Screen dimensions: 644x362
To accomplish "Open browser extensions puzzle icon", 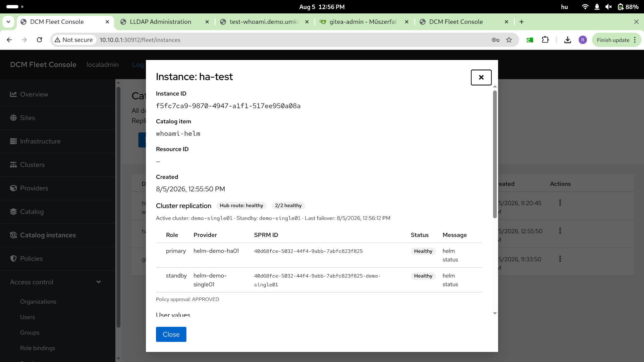I will (545, 40).
